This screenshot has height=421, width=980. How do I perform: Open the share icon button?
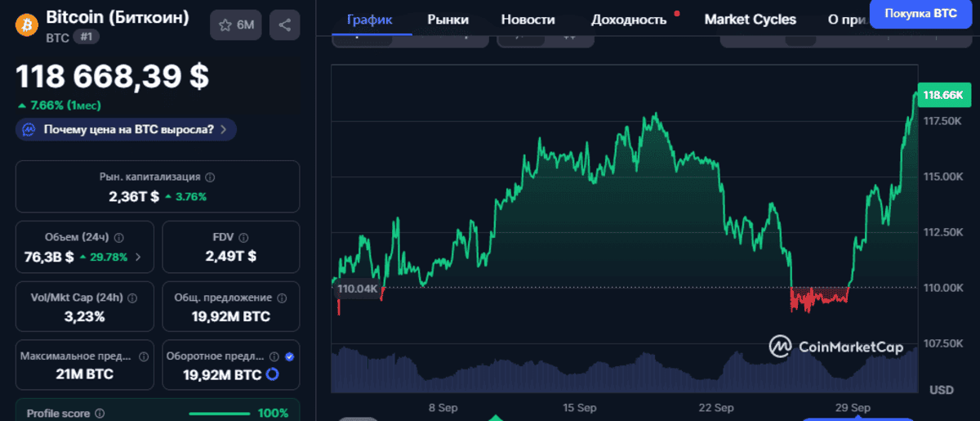point(284,25)
